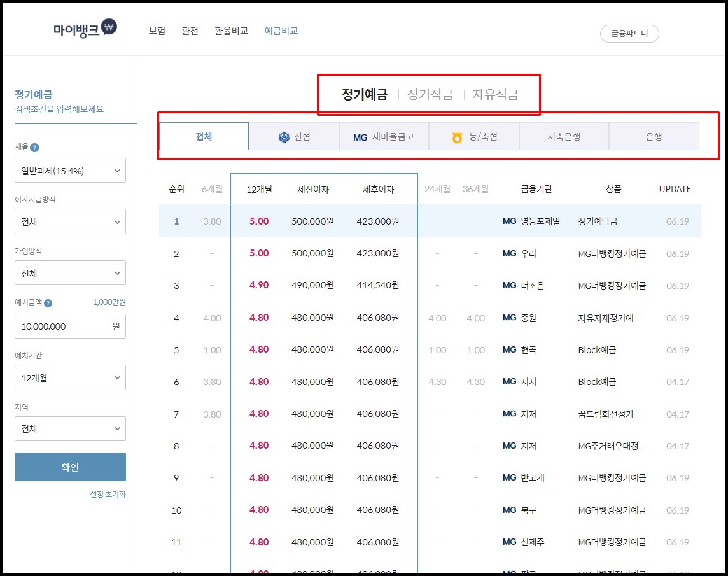Open 환전 in the top navigation

click(x=190, y=31)
